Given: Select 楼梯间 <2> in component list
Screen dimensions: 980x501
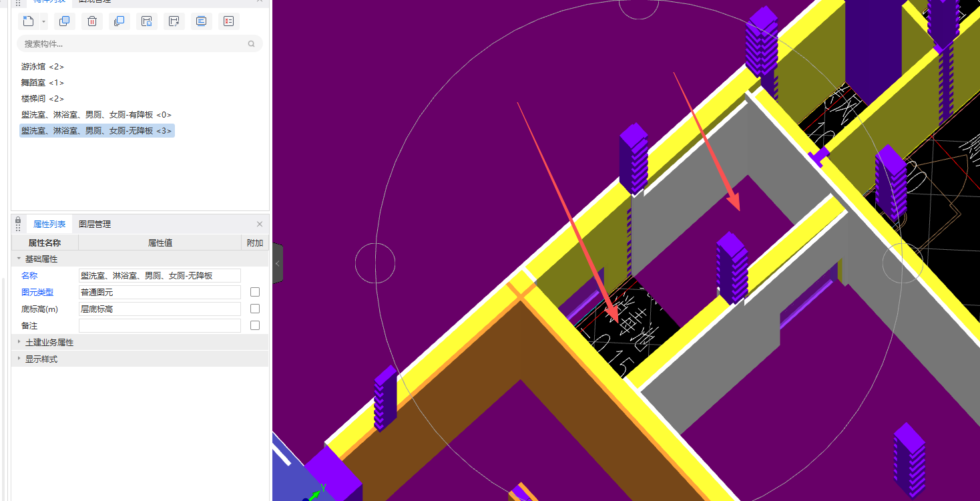Looking at the screenshot, I should tap(43, 99).
